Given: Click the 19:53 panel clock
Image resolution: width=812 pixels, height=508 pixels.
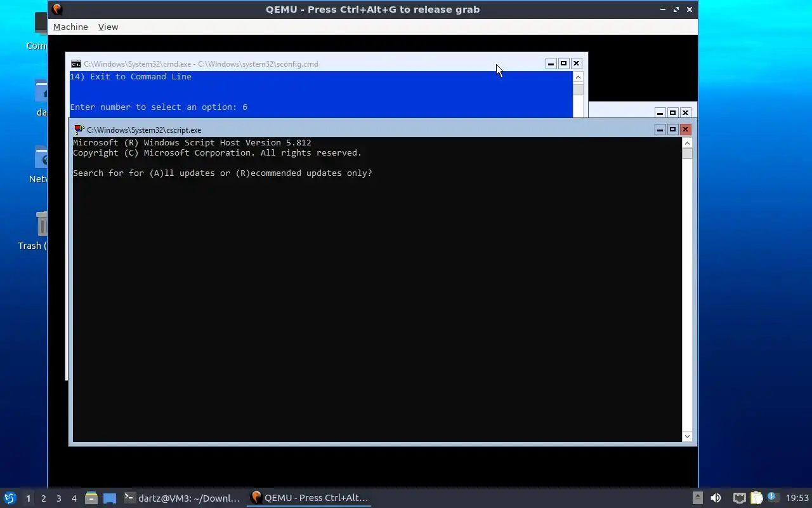Looking at the screenshot, I should pyautogui.click(x=797, y=498).
